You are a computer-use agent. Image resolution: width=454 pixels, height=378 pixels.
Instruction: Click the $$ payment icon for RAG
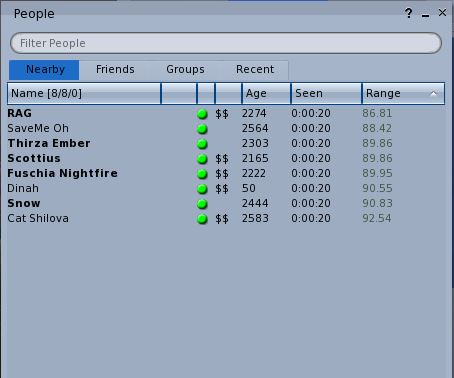[222, 114]
